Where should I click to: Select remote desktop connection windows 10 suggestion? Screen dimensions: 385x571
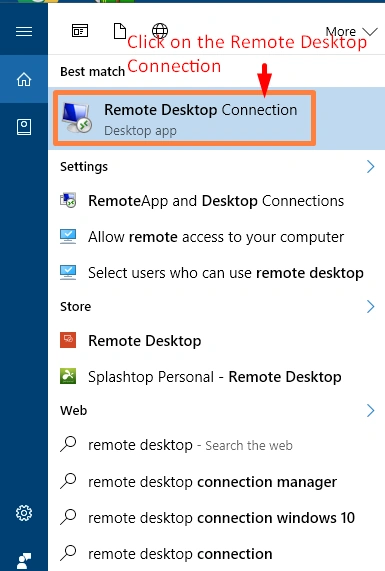click(216, 518)
